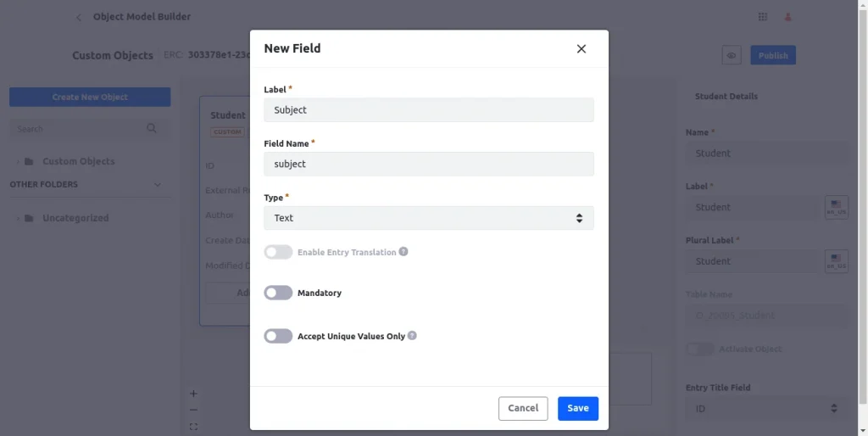The image size is (868, 436).
Task: Click the eye preview icon button
Action: click(732, 55)
